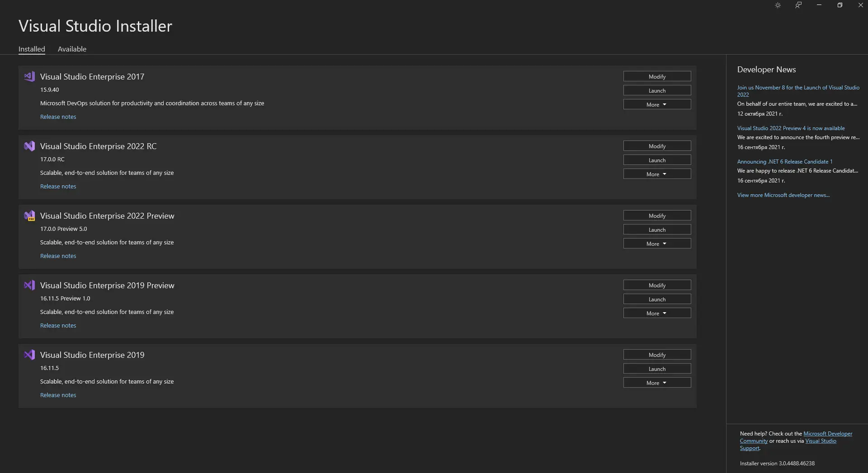Click the Visual Studio Installer title
Screen dimensions: 868x473
pyautogui.click(x=95, y=26)
